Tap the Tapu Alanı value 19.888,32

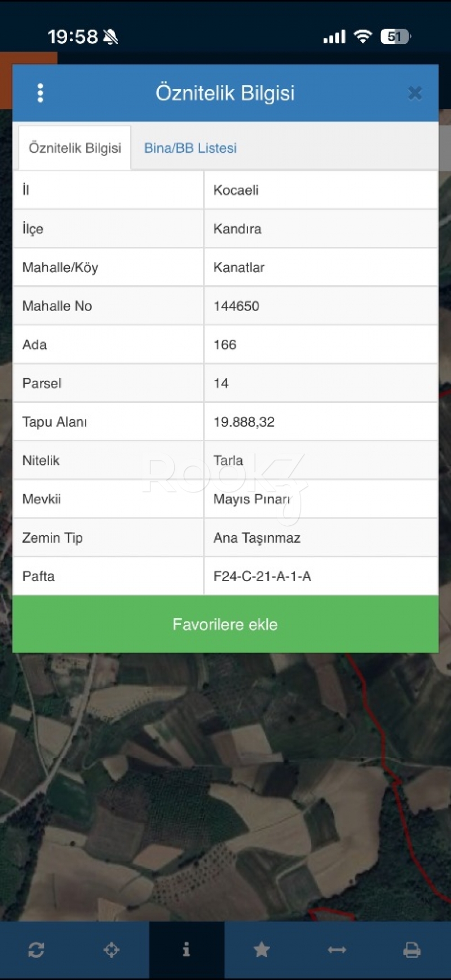[x=244, y=422]
